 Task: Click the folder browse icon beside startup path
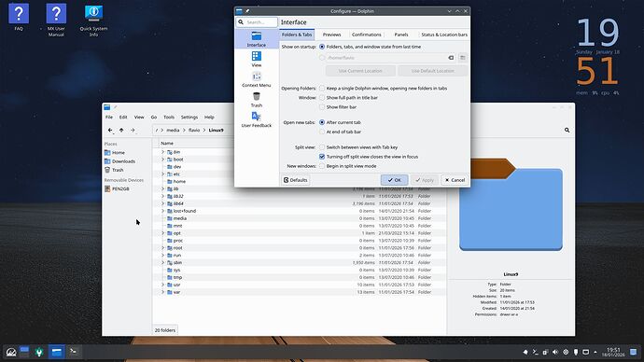point(463,58)
